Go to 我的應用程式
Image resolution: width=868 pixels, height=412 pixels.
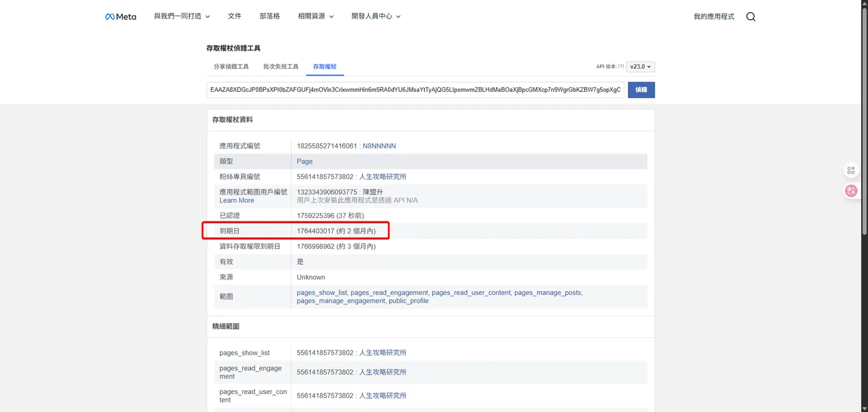[714, 17]
